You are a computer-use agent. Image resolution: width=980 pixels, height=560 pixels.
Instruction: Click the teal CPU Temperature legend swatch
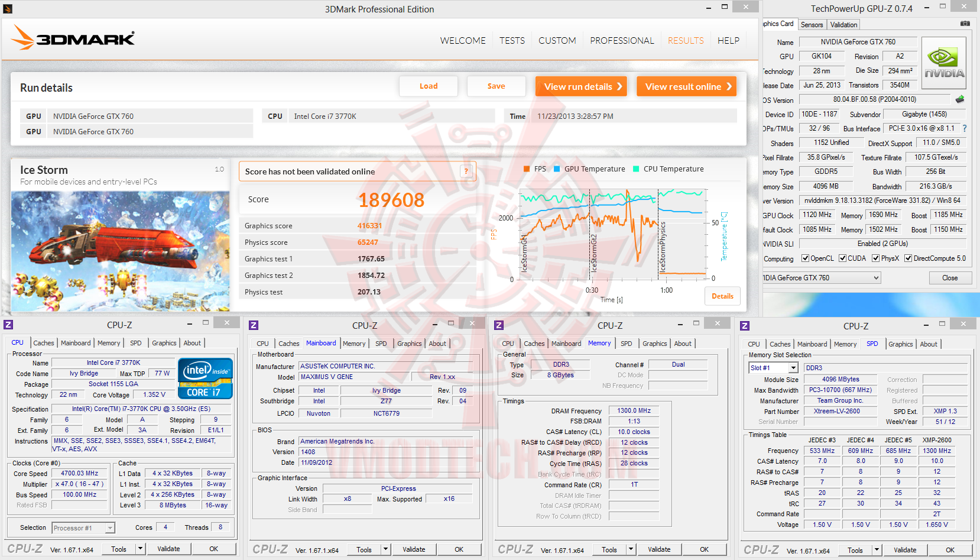(x=636, y=169)
